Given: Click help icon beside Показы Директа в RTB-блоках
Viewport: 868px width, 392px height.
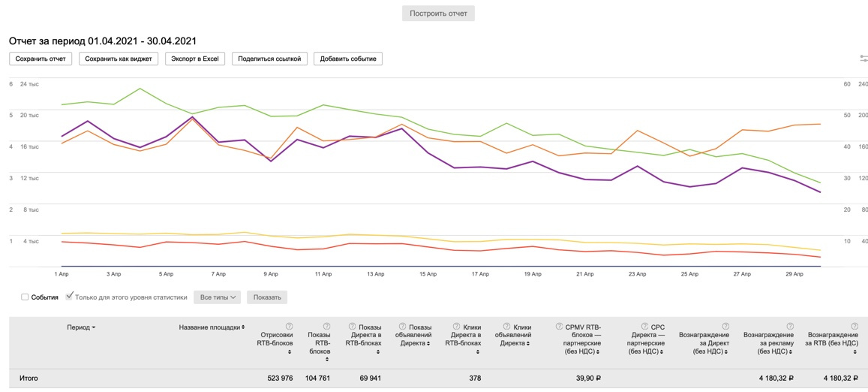Looking at the screenshot, I should [352, 327].
